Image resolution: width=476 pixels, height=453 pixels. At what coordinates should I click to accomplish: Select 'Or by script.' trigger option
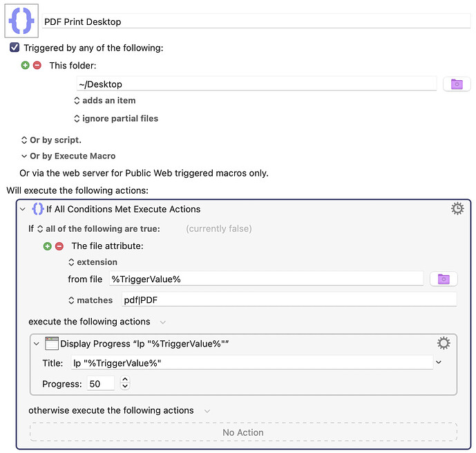coord(51,140)
